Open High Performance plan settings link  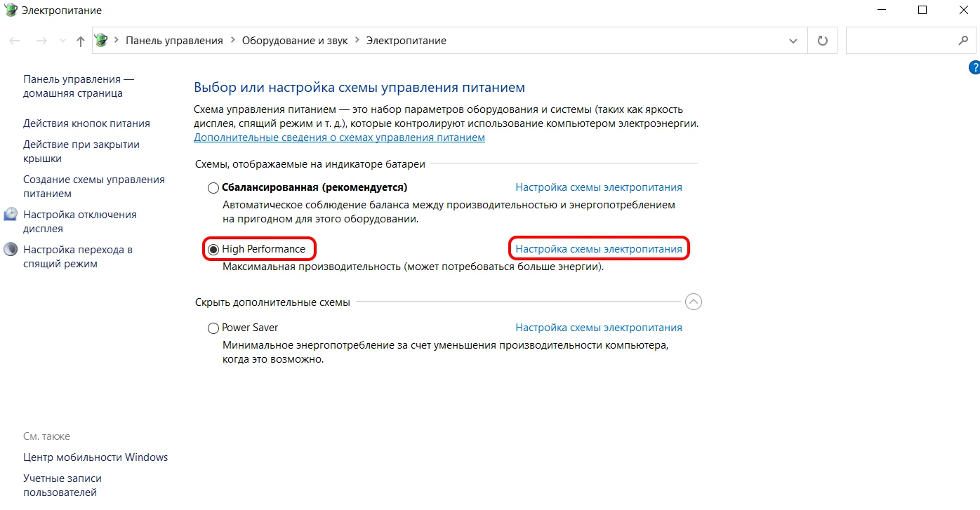[598, 249]
